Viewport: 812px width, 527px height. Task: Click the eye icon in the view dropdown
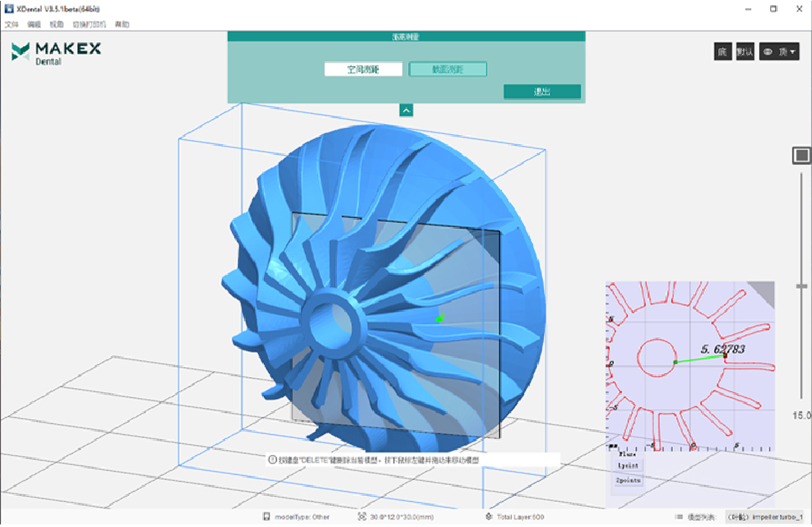pos(768,52)
